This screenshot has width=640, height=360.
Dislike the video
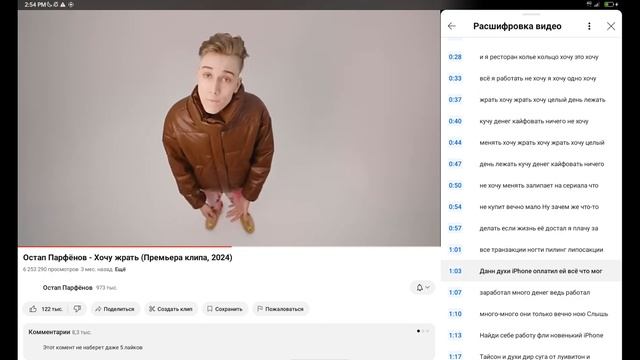pyautogui.click(x=77, y=309)
